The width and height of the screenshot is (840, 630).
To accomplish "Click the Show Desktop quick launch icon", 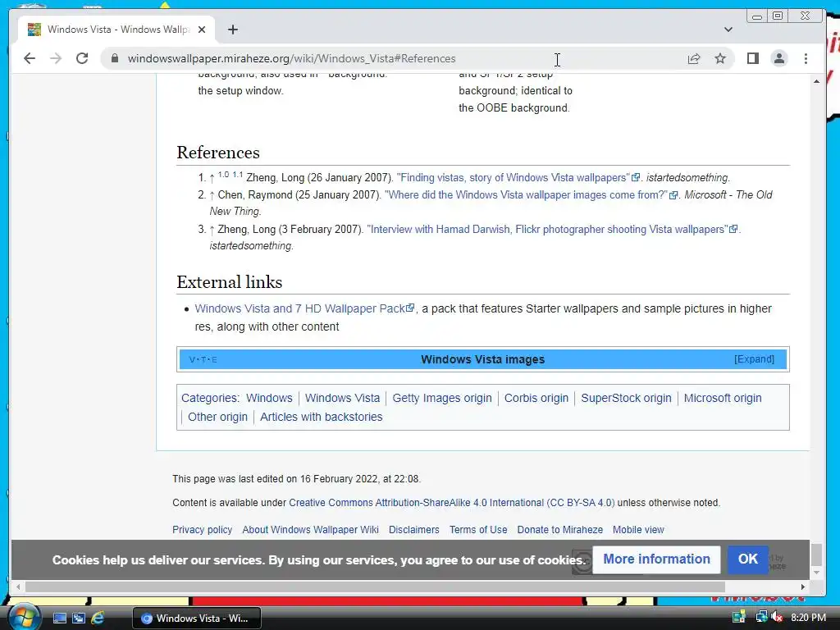I will pos(59,619).
